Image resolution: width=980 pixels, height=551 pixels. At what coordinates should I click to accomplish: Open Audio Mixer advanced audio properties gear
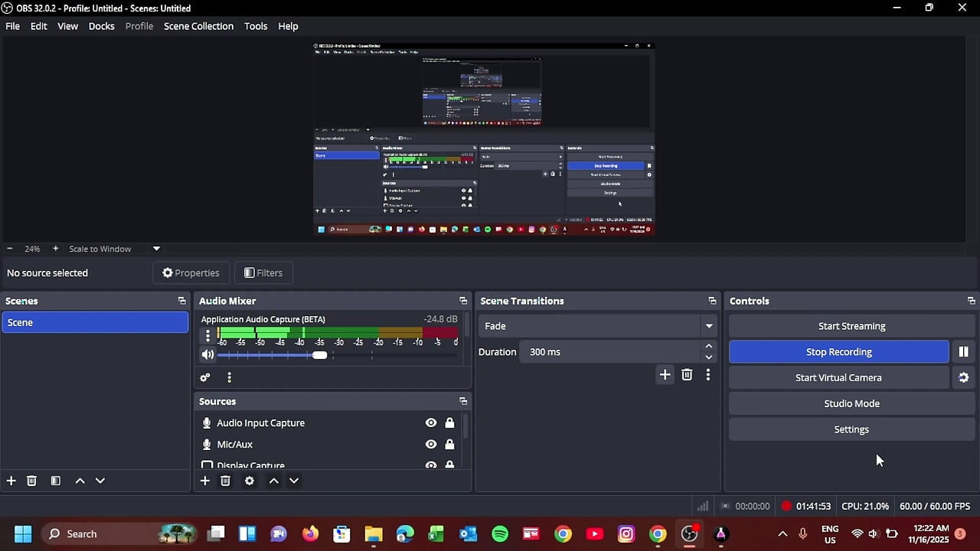click(x=205, y=378)
